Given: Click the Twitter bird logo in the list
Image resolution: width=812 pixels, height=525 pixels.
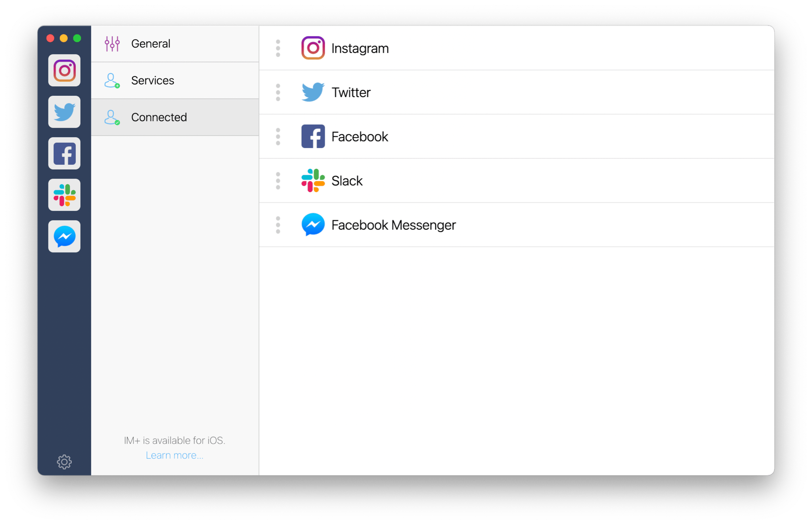Looking at the screenshot, I should pyautogui.click(x=313, y=92).
